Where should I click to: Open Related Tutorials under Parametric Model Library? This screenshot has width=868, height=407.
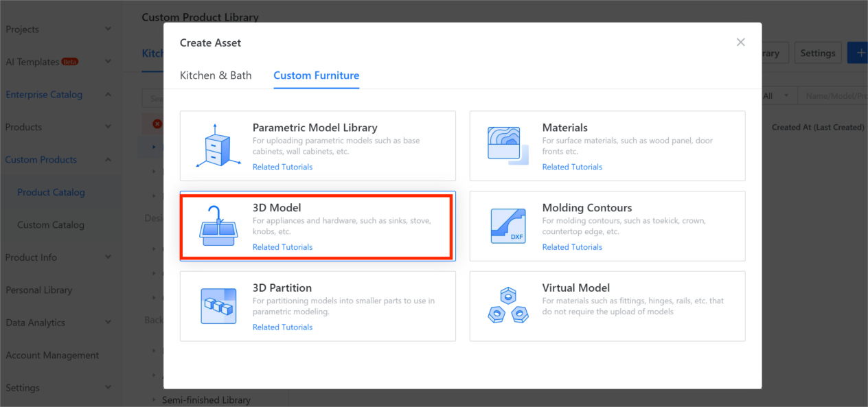282,167
